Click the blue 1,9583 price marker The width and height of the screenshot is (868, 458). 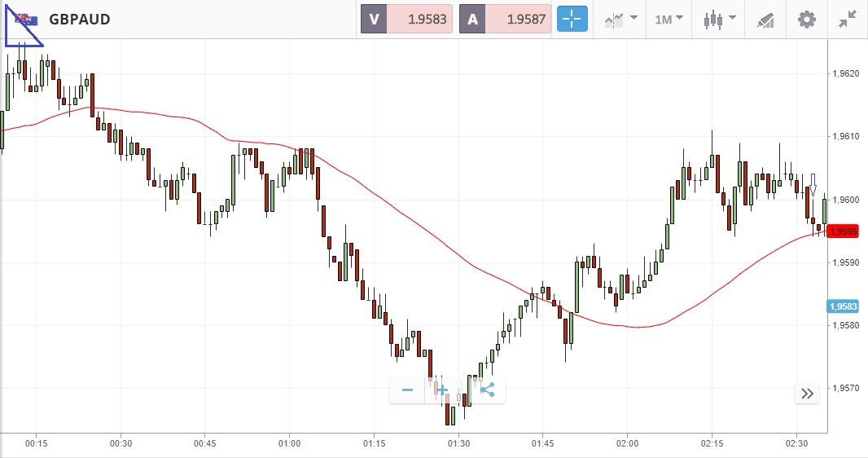[x=843, y=306]
